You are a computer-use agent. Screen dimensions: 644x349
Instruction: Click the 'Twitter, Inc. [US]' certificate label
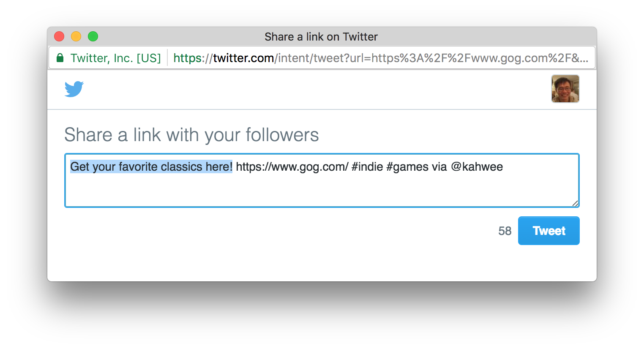116,58
